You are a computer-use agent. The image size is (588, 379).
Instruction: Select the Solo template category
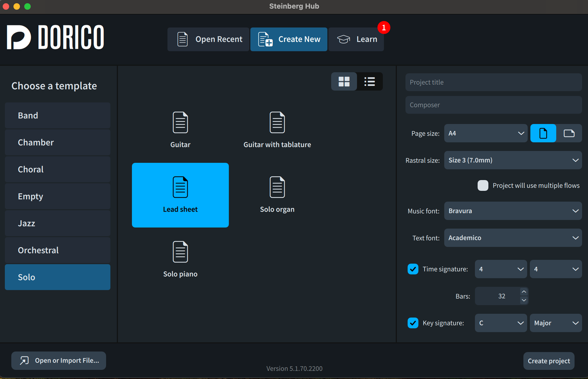[x=58, y=277]
